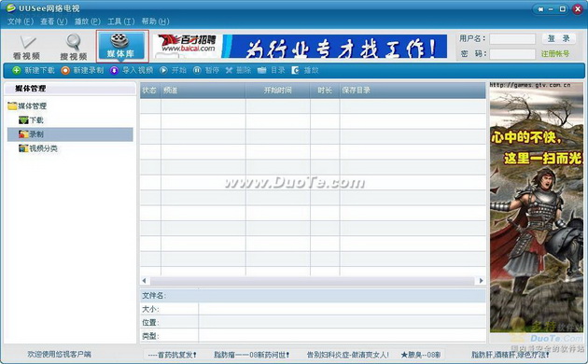Open the 文件(F) menu

[x=21, y=21]
